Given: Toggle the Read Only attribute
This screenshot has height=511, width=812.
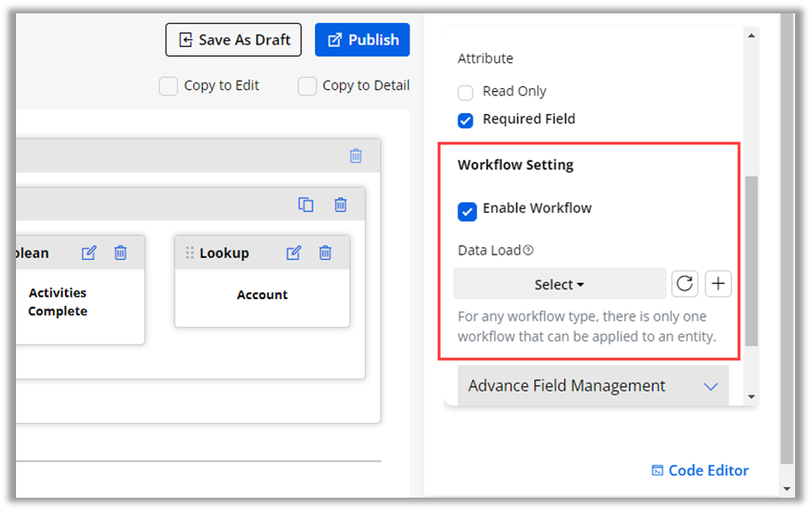Looking at the screenshot, I should point(466,93).
